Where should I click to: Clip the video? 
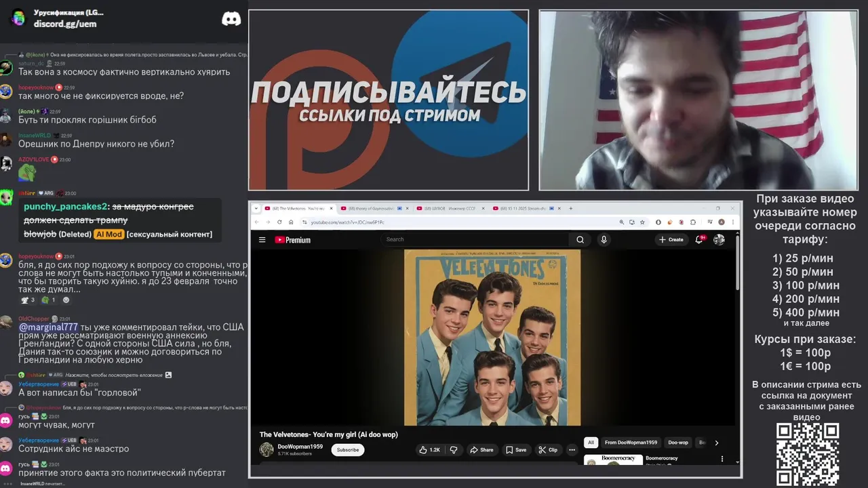(x=548, y=449)
